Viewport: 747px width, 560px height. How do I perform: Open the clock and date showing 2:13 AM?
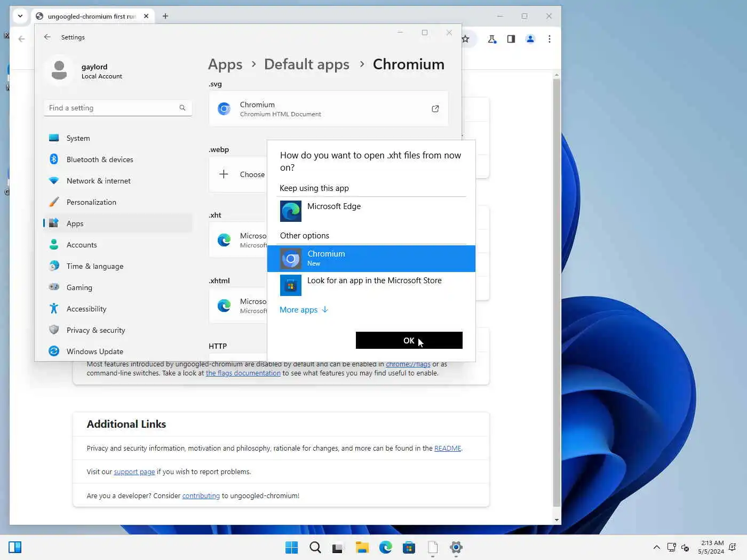[711, 547]
